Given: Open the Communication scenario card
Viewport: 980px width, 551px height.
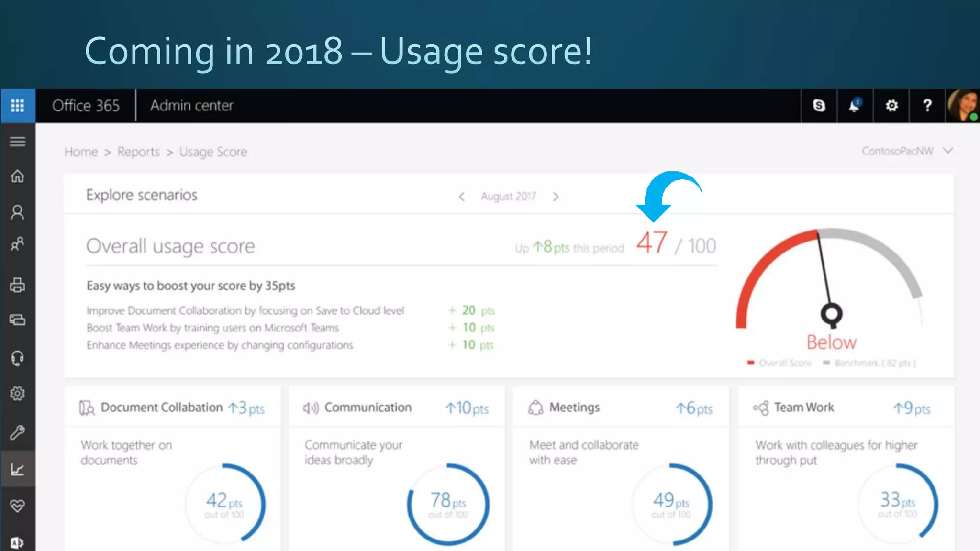Looking at the screenshot, I should pos(367,408).
